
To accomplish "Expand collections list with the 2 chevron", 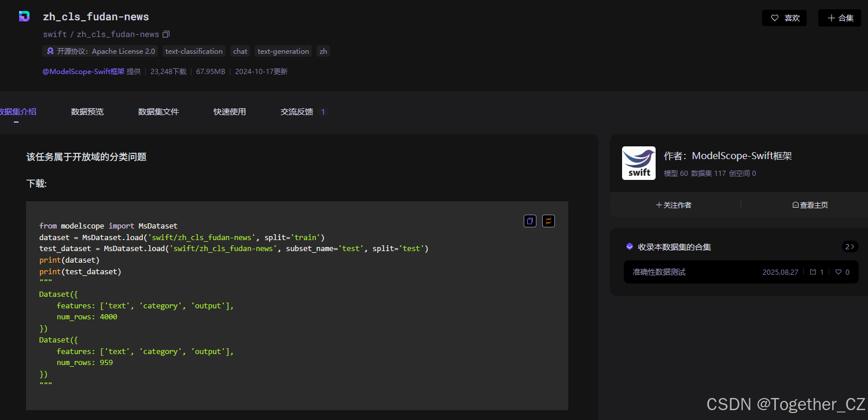I will (x=850, y=246).
